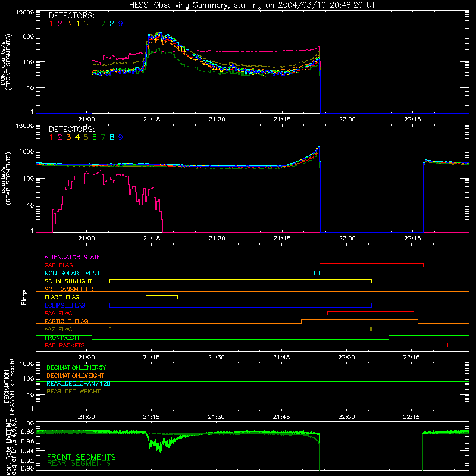Select detector 6 in front segments legend
The image size is (476, 476).
coord(95,24)
